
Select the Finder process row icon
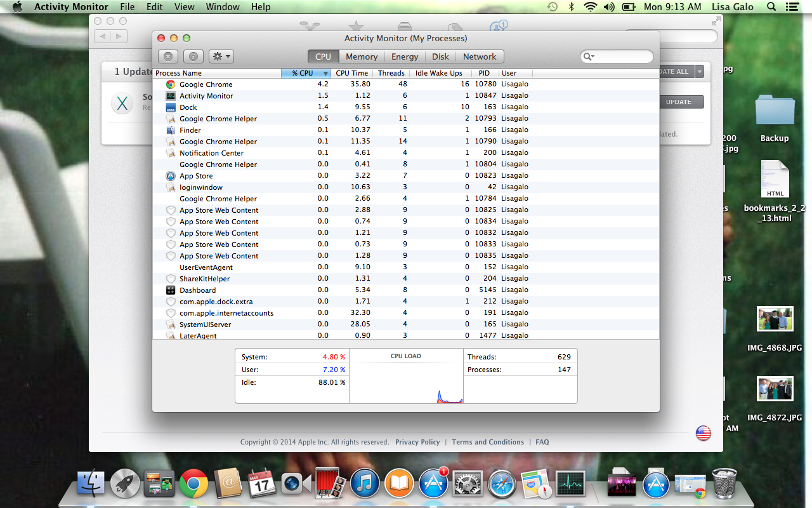coord(171,130)
